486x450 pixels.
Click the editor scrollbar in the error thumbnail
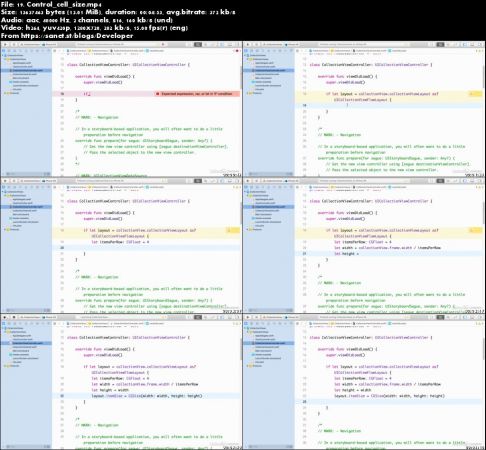point(241,77)
